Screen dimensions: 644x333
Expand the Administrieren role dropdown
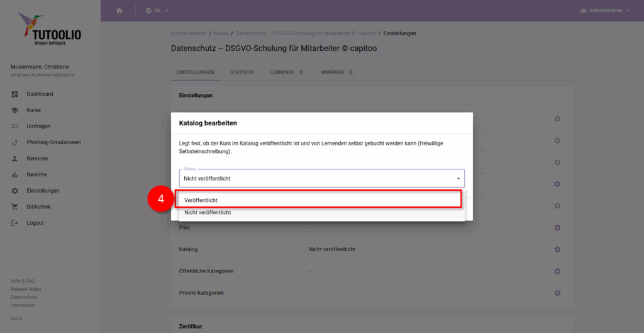pos(605,11)
